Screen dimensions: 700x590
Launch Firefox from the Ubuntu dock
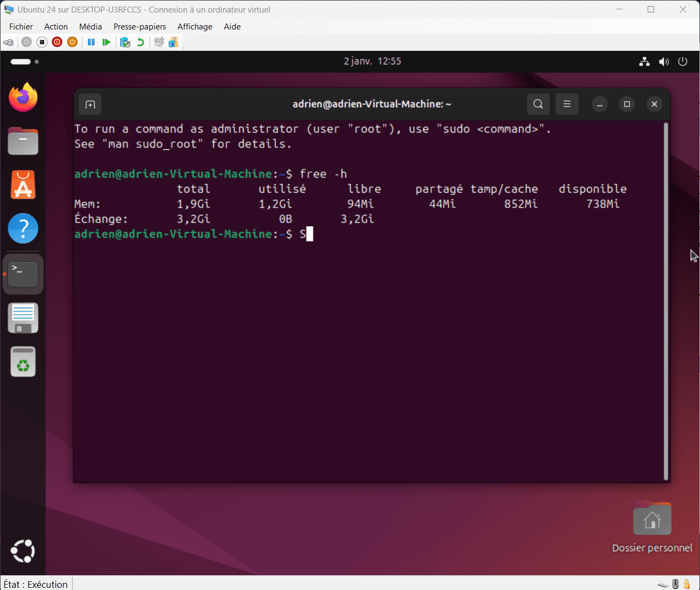pyautogui.click(x=23, y=97)
